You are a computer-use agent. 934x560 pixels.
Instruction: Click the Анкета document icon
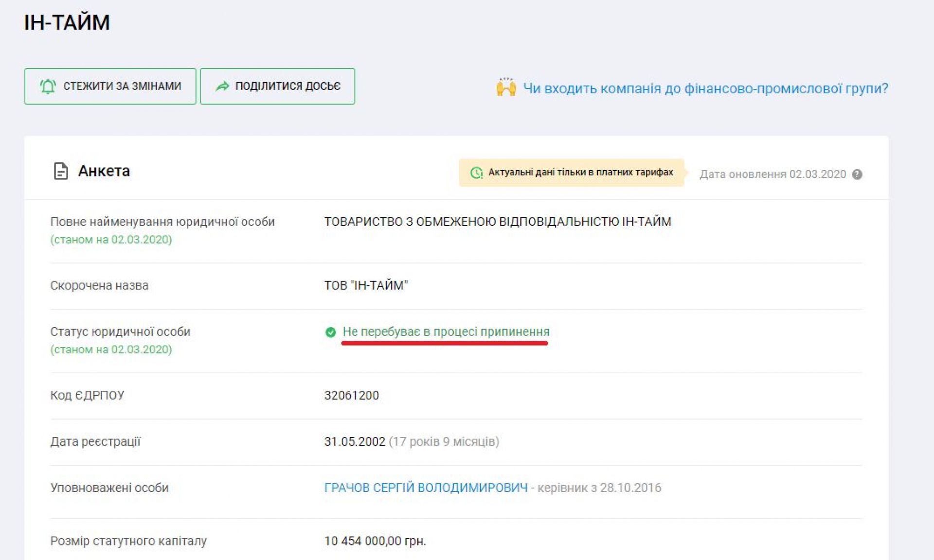click(x=61, y=171)
